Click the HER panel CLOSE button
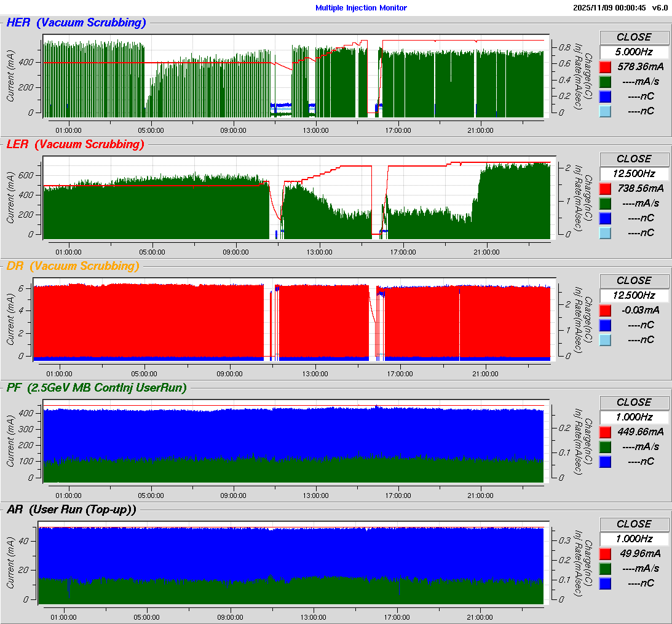The width and height of the screenshot is (672, 624). pos(634,38)
